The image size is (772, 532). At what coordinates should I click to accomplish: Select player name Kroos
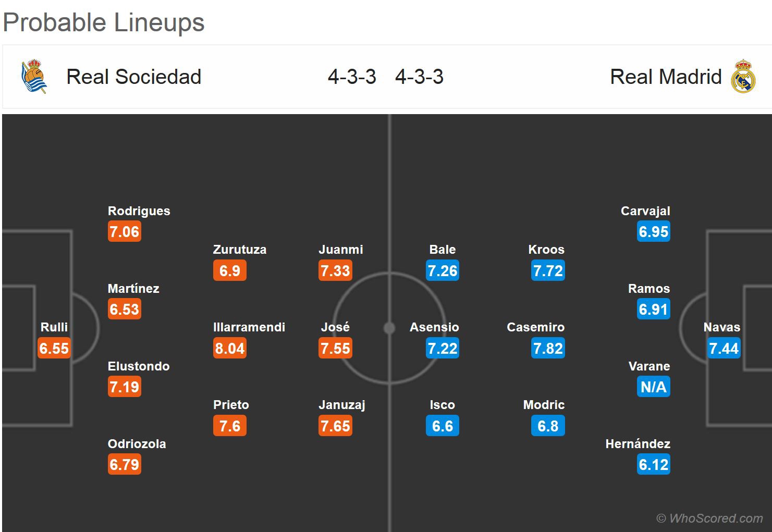point(546,250)
